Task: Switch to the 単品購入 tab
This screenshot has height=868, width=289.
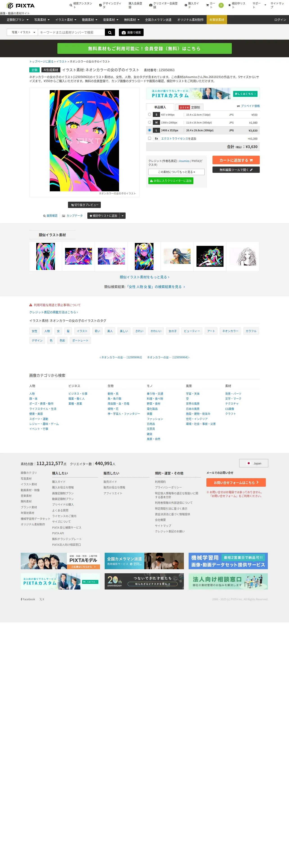Action: coord(160,107)
